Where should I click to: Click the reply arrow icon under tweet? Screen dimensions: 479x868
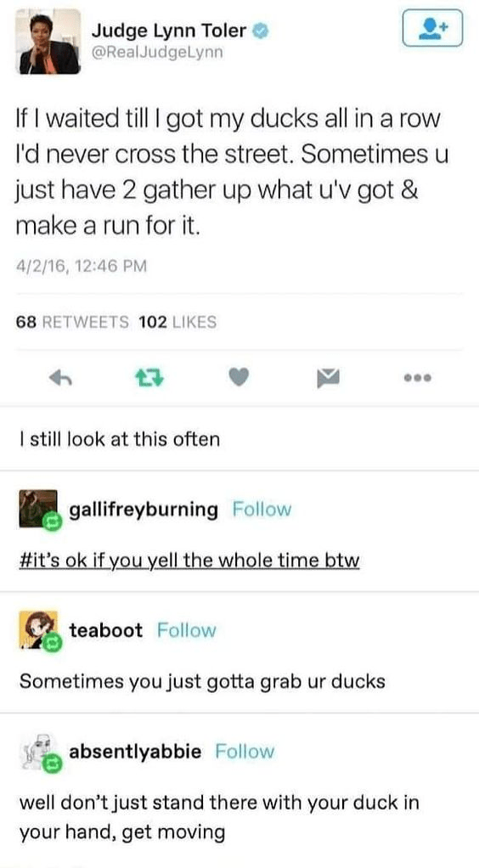click(x=61, y=378)
